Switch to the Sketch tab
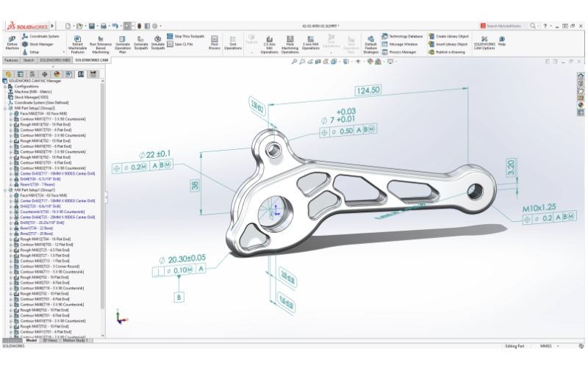Image resolution: width=588 pixels, height=371 pixels. click(x=29, y=60)
